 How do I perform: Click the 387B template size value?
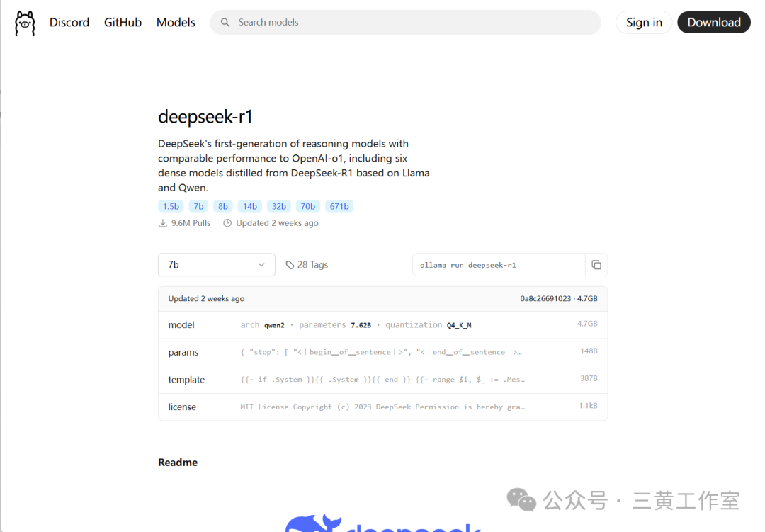[x=589, y=378]
